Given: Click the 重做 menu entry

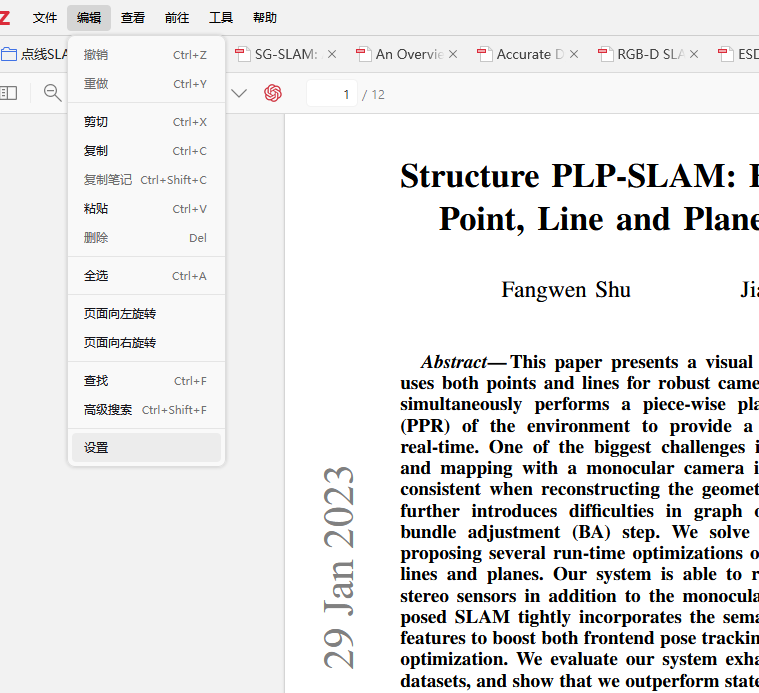Looking at the screenshot, I should click(146, 84).
